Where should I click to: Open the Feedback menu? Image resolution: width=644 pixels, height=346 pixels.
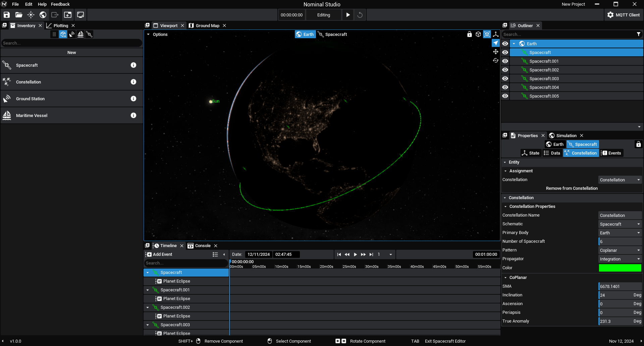pyautogui.click(x=60, y=4)
